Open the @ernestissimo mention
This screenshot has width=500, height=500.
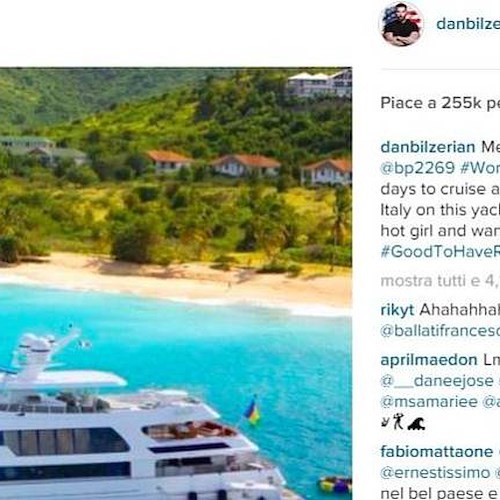click(435, 473)
